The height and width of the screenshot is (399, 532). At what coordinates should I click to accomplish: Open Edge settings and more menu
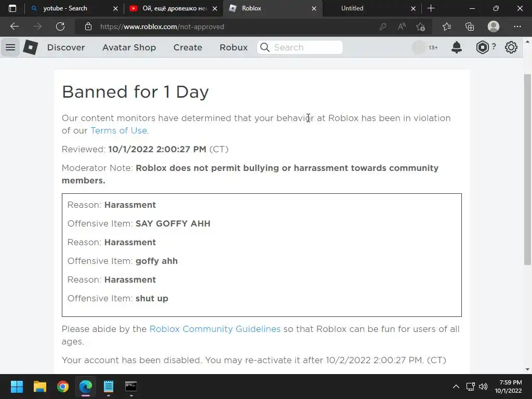pos(517,26)
